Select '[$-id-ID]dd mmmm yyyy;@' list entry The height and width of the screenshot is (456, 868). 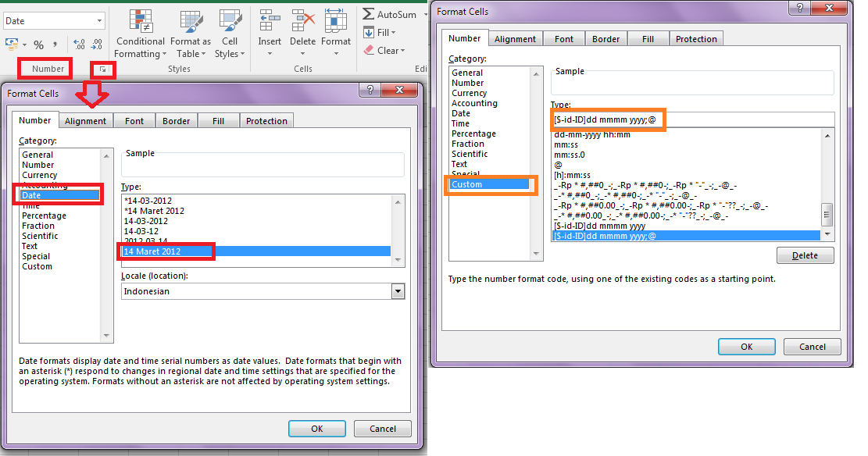click(x=687, y=236)
